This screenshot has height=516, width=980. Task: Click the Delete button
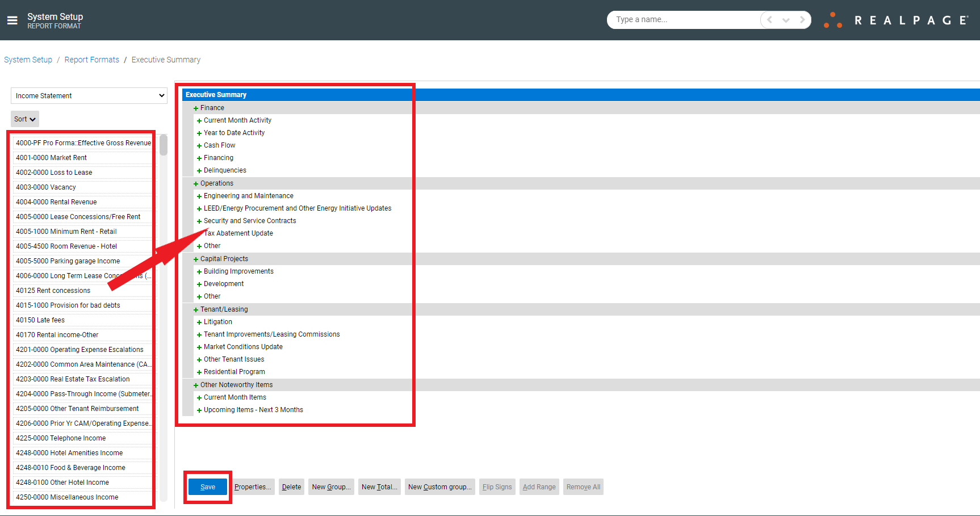(292, 487)
